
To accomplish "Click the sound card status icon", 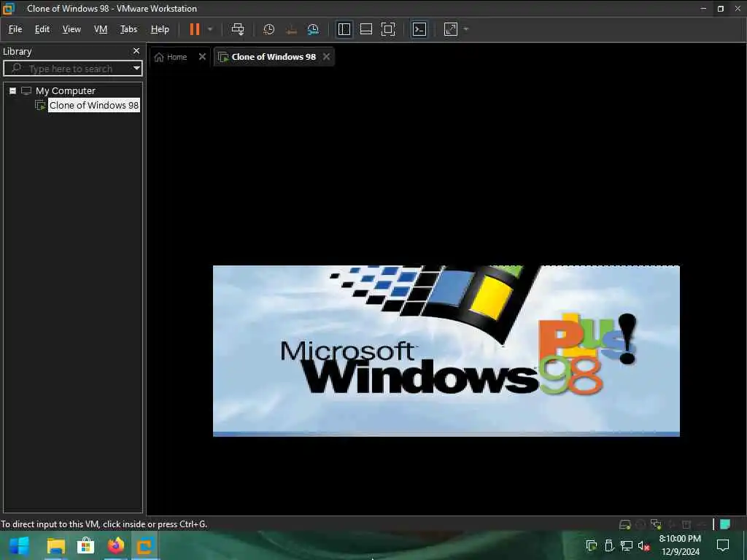I will click(672, 525).
